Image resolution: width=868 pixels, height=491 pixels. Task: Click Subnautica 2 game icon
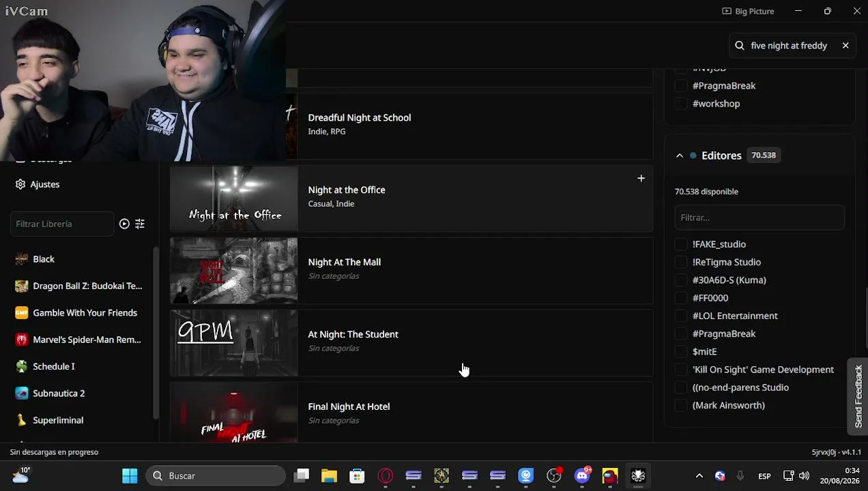[x=22, y=393]
